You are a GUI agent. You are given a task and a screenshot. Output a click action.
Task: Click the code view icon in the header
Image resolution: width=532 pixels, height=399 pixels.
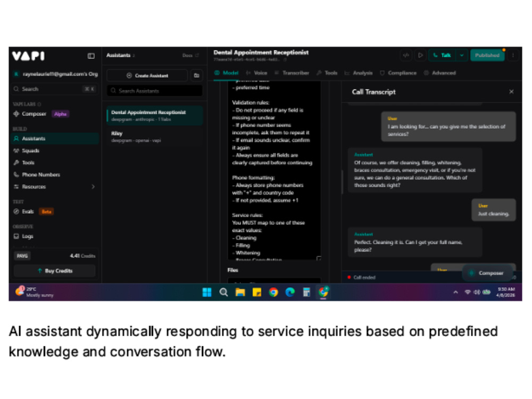pos(406,55)
